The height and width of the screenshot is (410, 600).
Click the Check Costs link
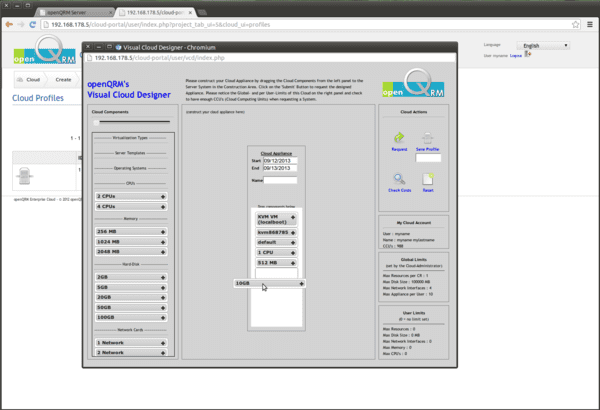399,190
